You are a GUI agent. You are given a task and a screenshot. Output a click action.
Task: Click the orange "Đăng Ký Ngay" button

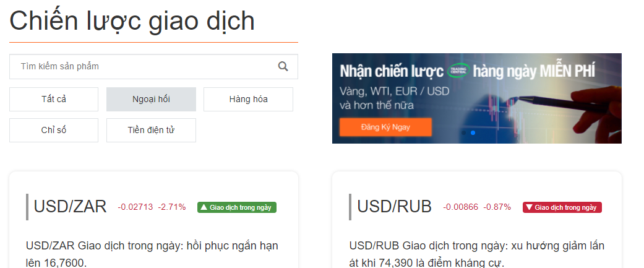coord(385,127)
